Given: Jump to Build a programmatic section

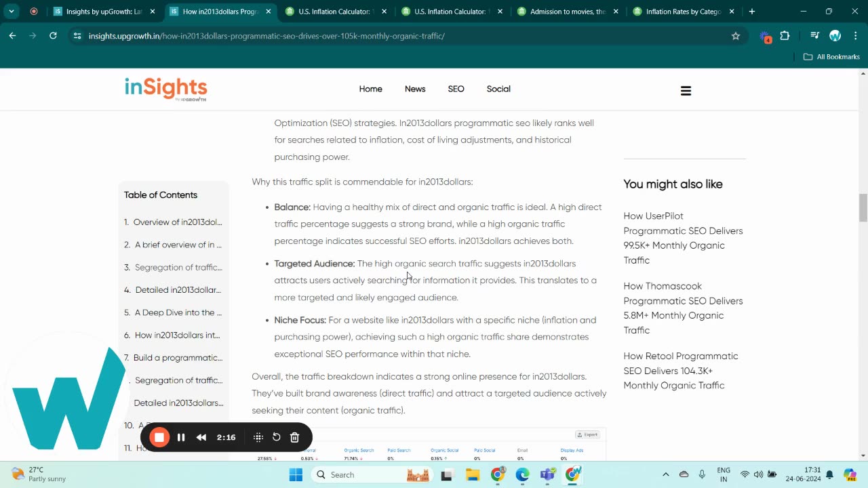Looking at the screenshot, I should pyautogui.click(x=173, y=358).
